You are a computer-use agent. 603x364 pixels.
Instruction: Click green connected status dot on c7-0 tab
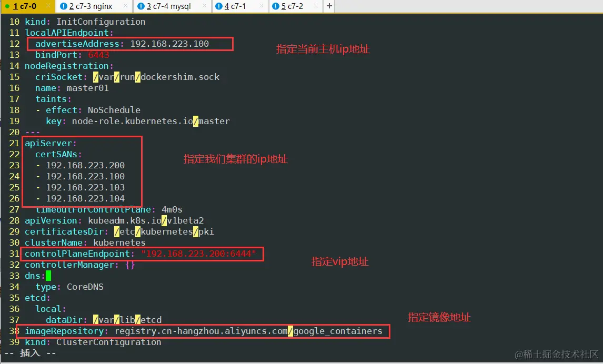pos(7,6)
